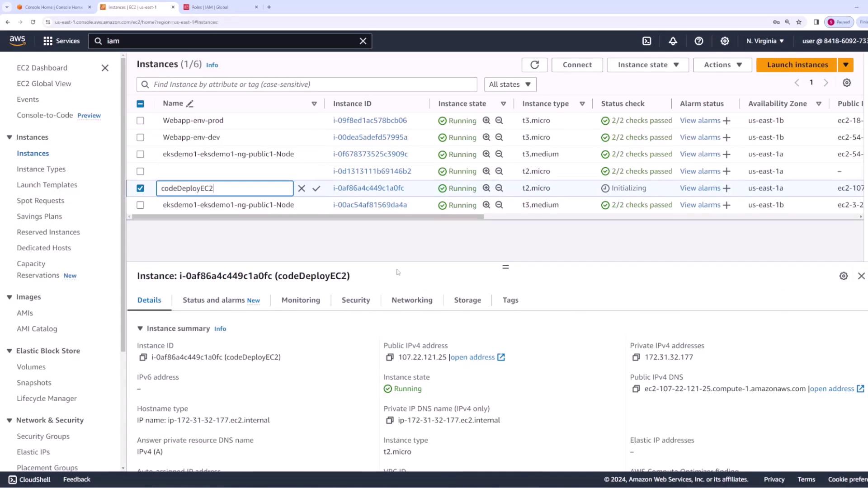868x488 pixels.
Task: Open the All states filter dropdown
Action: click(x=510, y=84)
